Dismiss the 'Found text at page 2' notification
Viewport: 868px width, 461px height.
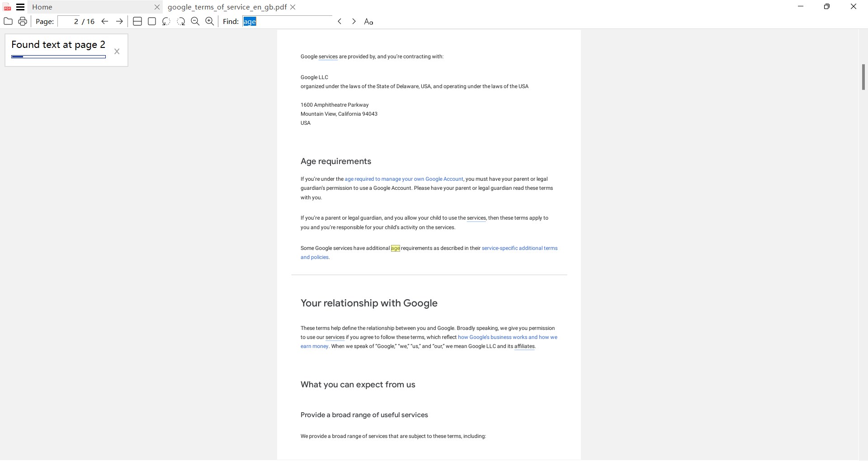[x=117, y=52]
